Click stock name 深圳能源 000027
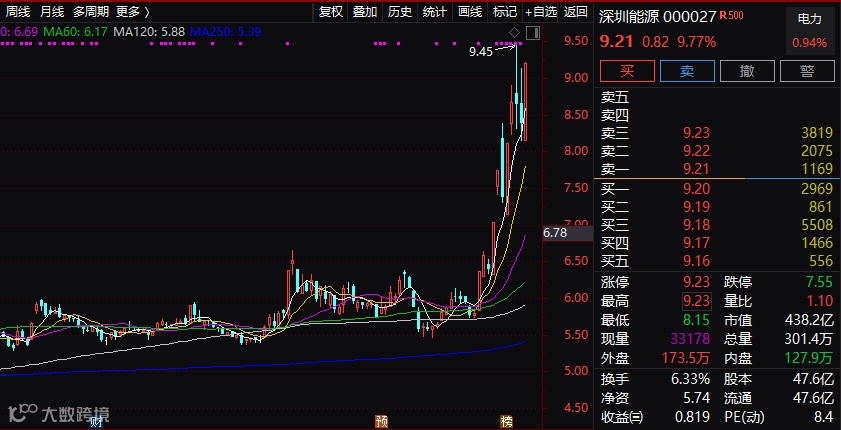The width and height of the screenshot is (841, 430). pos(658,17)
